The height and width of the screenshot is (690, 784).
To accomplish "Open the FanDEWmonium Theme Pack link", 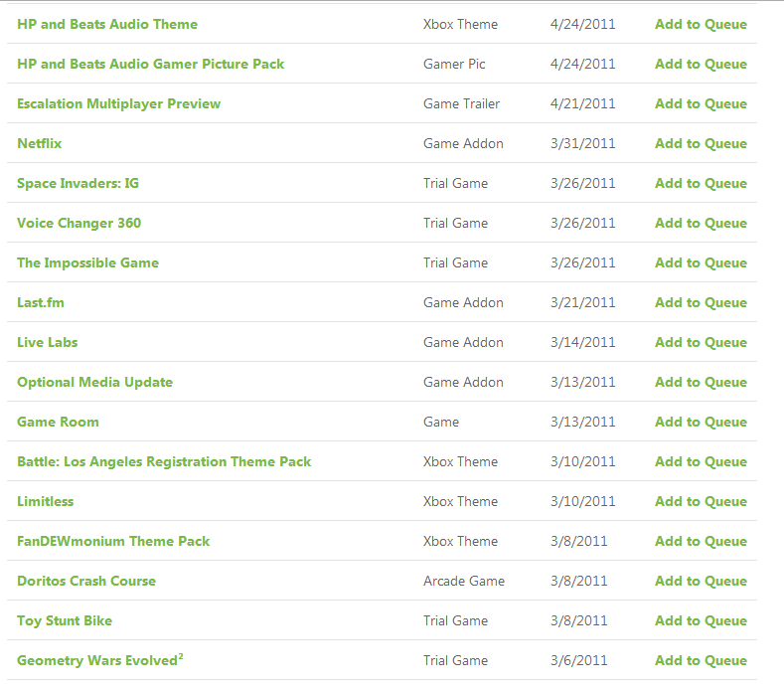I will pos(113,542).
